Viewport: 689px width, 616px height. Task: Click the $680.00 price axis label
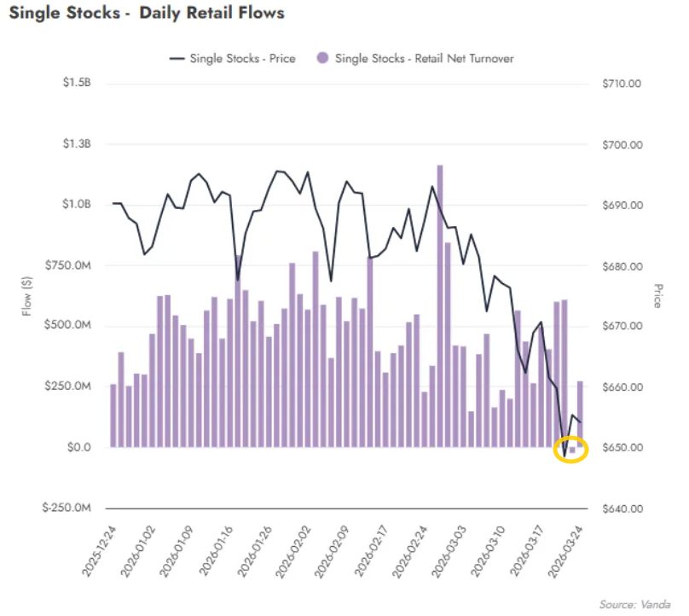point(620,266)
